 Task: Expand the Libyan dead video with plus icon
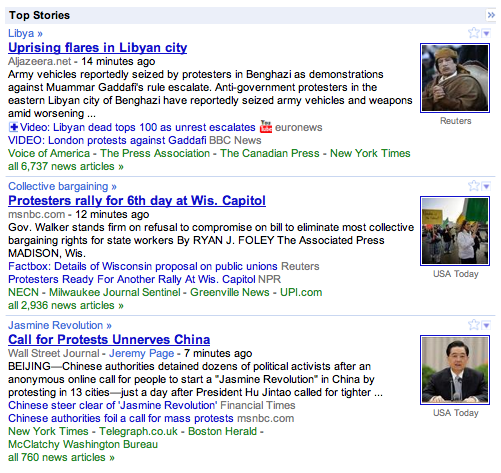pyautogui.click(x=14, y=127)
